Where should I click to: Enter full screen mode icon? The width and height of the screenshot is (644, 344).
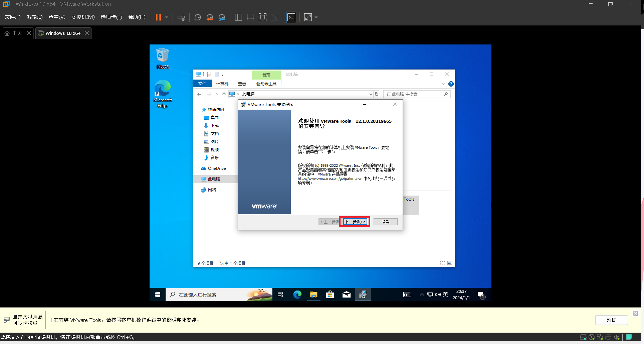[x=263, y=17]
